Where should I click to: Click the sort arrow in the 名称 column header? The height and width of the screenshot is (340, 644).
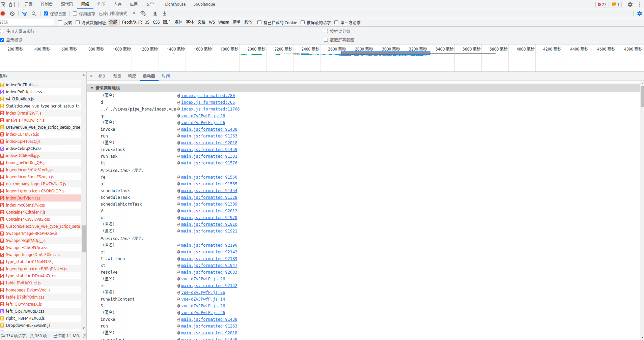coord(84,75)
